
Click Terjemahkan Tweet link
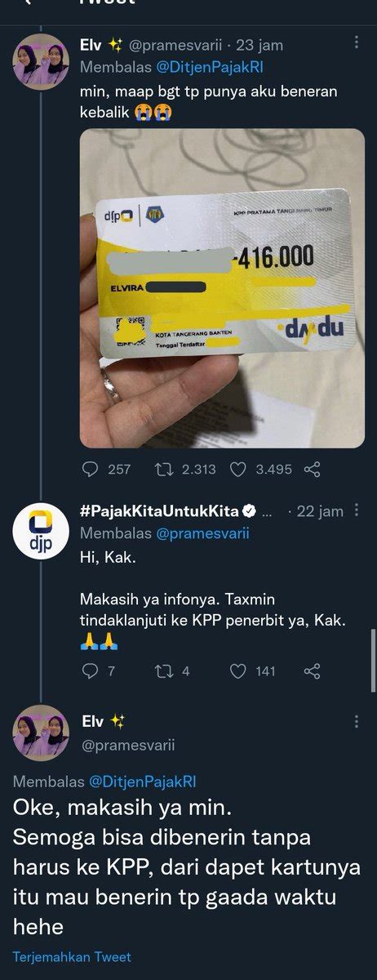pyautogui.click(x=72, y=956)
